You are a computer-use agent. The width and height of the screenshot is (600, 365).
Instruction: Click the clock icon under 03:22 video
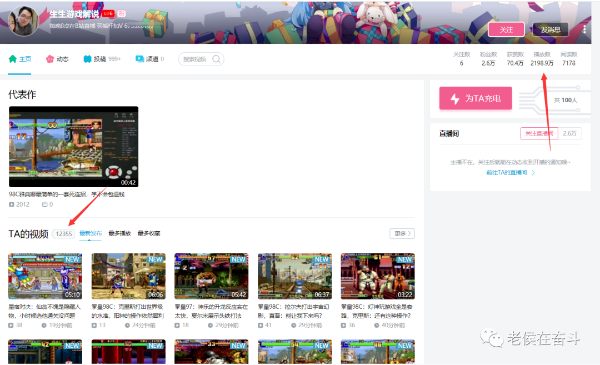(377, 325)
